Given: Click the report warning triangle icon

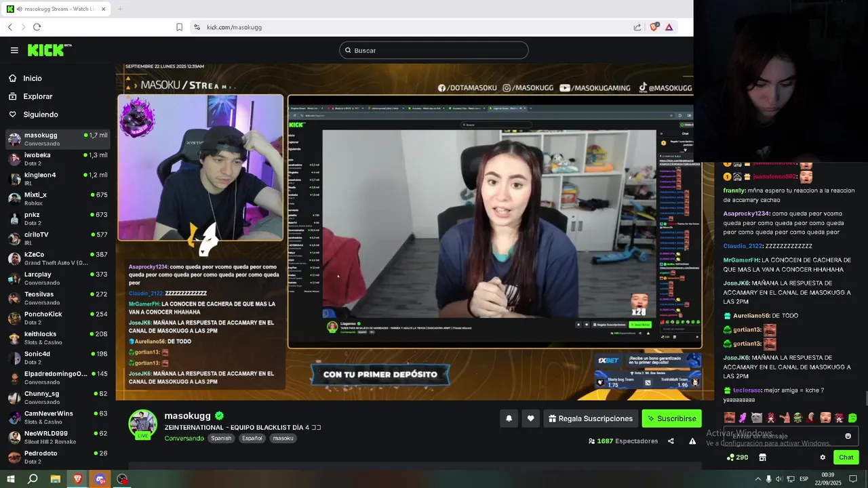Looking at the screenshot, I should [x=692, y=441].
